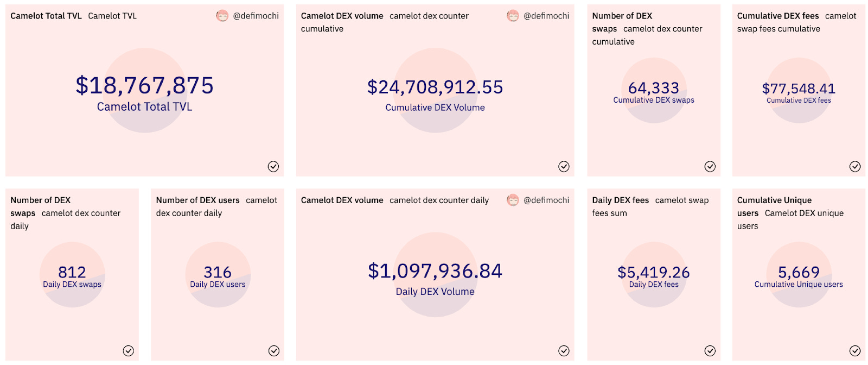Select the $77,548.41 fees value

(799, 89)
